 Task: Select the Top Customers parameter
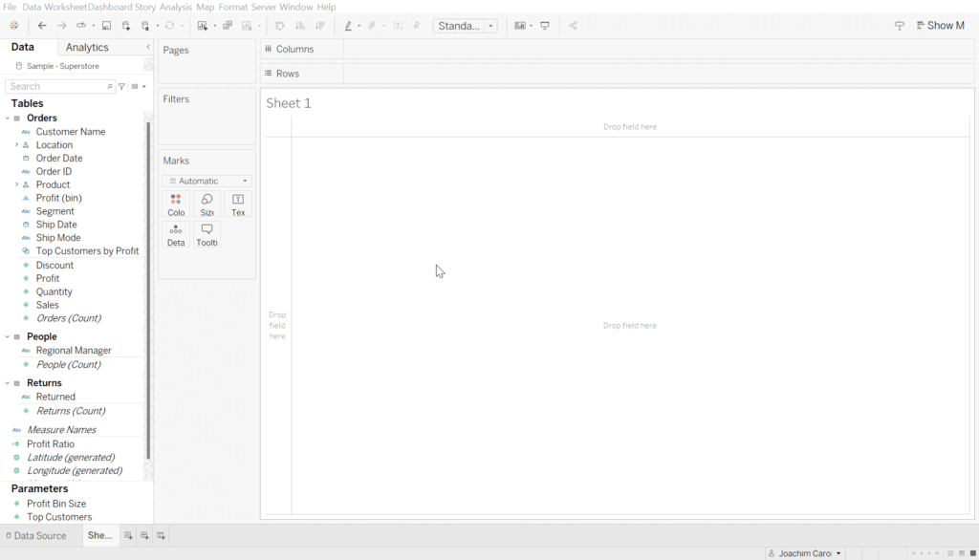(x=59, y=517)
